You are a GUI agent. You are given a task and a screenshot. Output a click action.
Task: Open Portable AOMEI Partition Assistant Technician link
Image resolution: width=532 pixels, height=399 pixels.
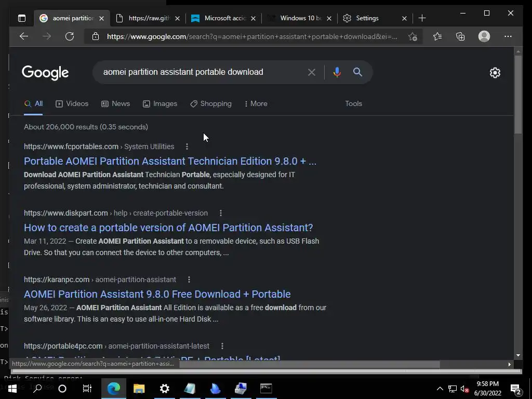point(170,161)
